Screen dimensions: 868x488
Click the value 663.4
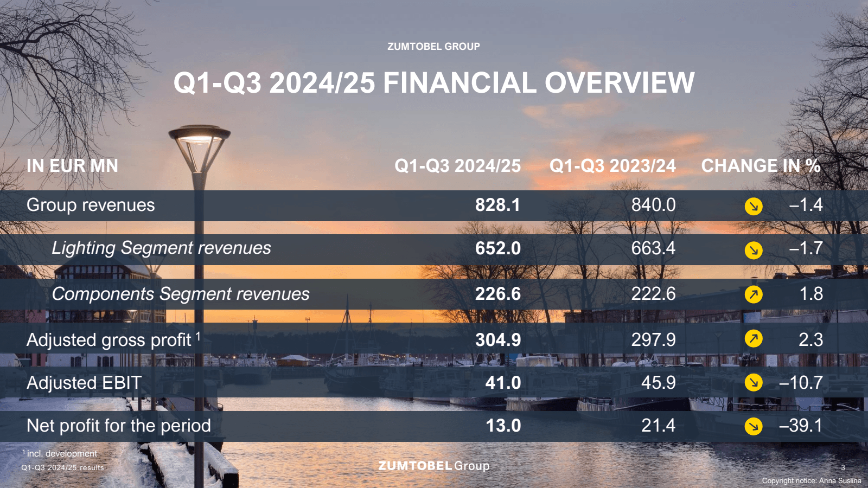[x=654, y=248]
